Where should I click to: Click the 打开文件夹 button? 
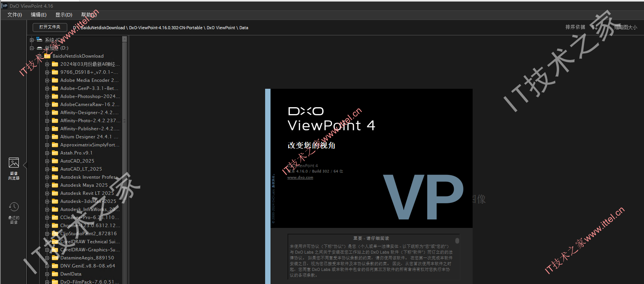[50, 27]
